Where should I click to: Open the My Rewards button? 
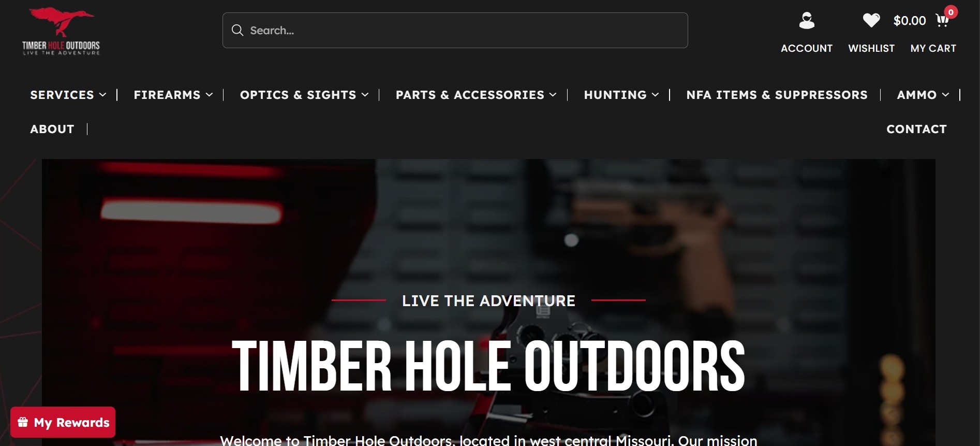click(x=63, y=422)
